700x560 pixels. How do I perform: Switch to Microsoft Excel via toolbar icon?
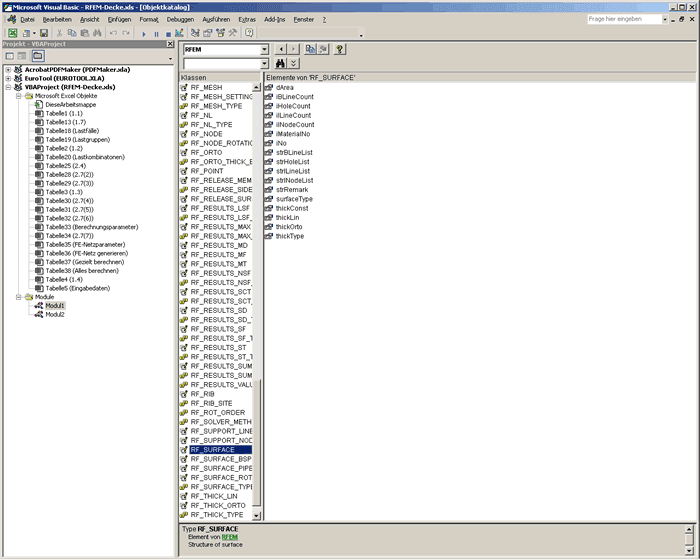click(12, 33)
